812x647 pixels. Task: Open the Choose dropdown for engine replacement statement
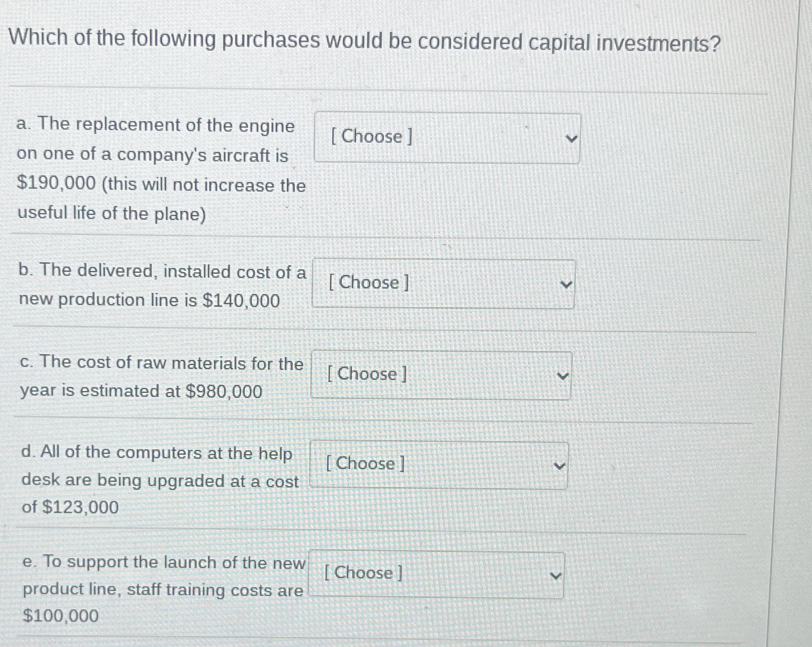447,137
